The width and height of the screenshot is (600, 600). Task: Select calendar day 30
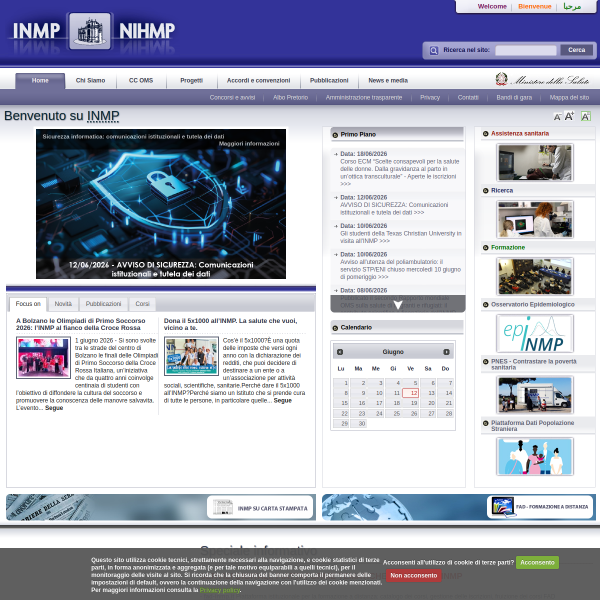[358, 424]
